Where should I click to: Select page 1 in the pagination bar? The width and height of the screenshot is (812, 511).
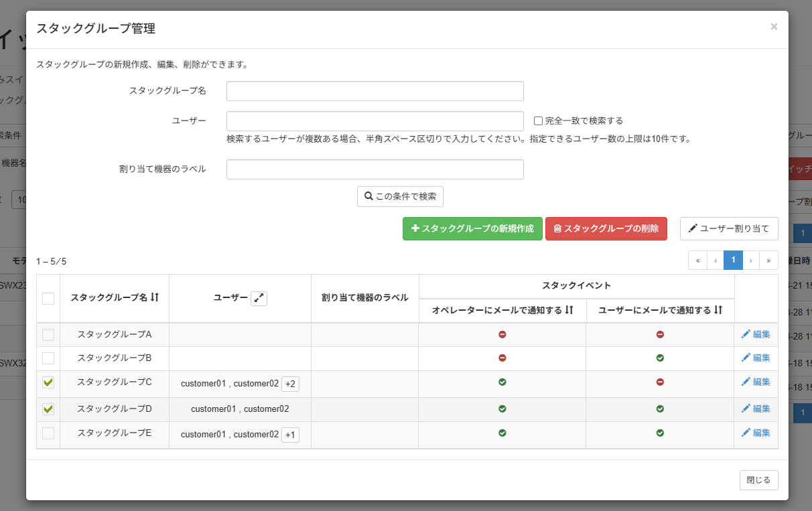733,260
